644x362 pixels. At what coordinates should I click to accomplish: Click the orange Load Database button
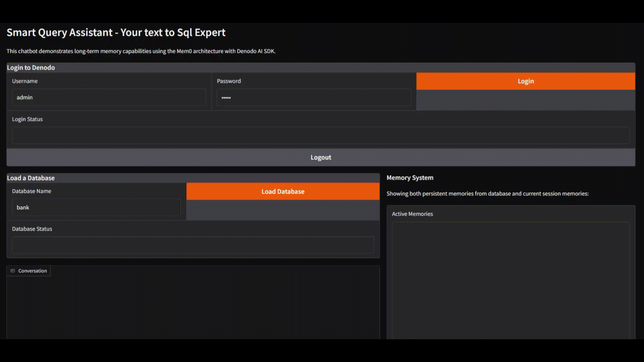coord(283,191)
